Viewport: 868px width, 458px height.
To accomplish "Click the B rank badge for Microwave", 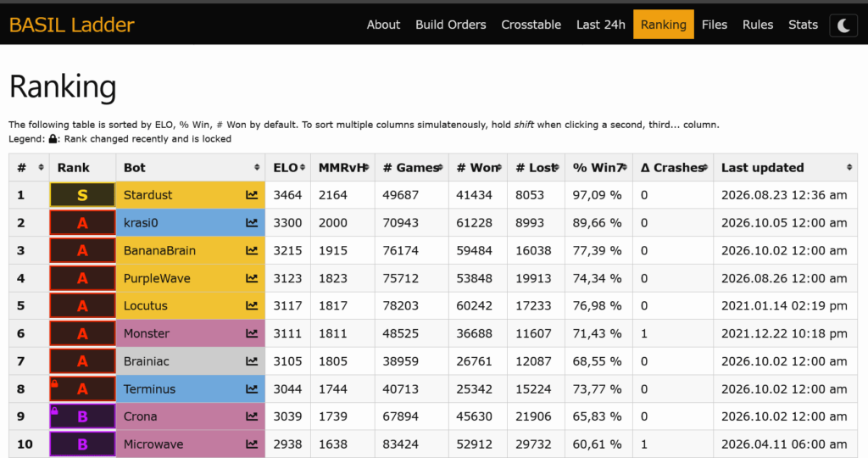I will [82, 444].
